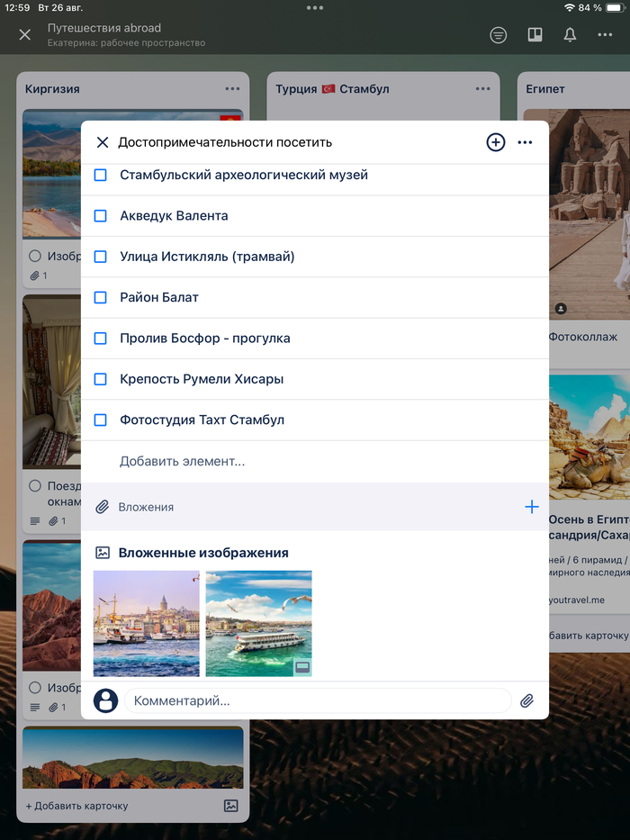Tap Добавить элемент to add checklist item
Screen dimensions: 630x840
click(x=183, y=461)
